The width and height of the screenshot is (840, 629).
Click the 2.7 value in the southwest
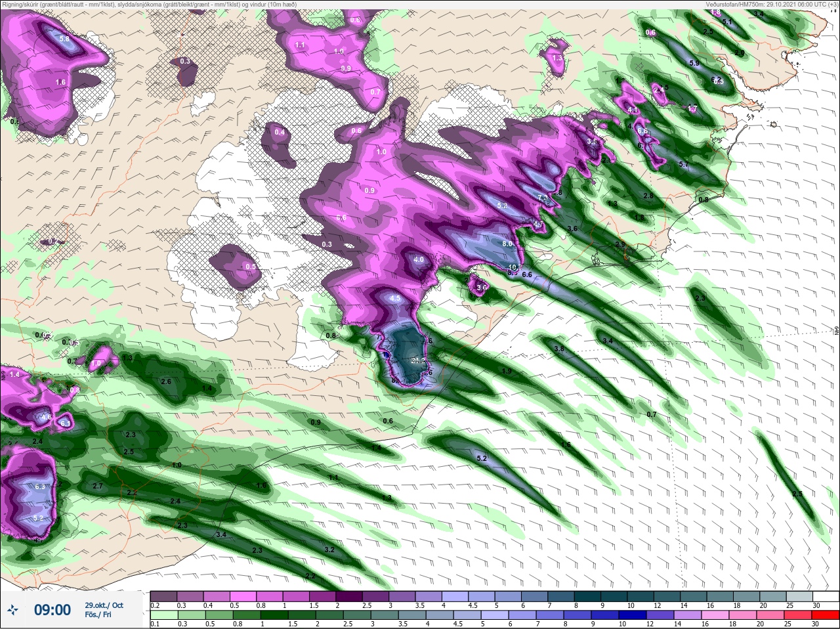[x=98, y=486]
